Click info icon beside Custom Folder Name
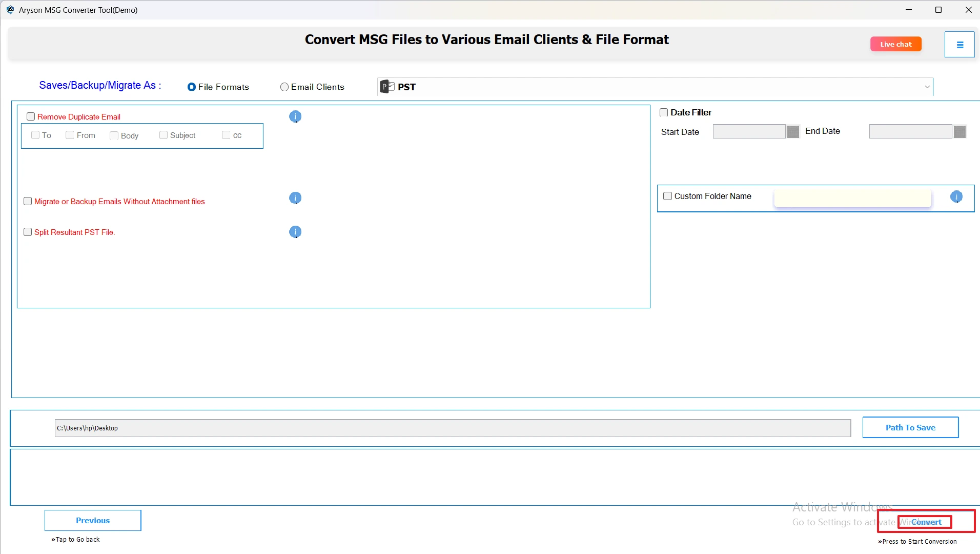Viewport: 980px width, 554px height. (x=956, y=196)
